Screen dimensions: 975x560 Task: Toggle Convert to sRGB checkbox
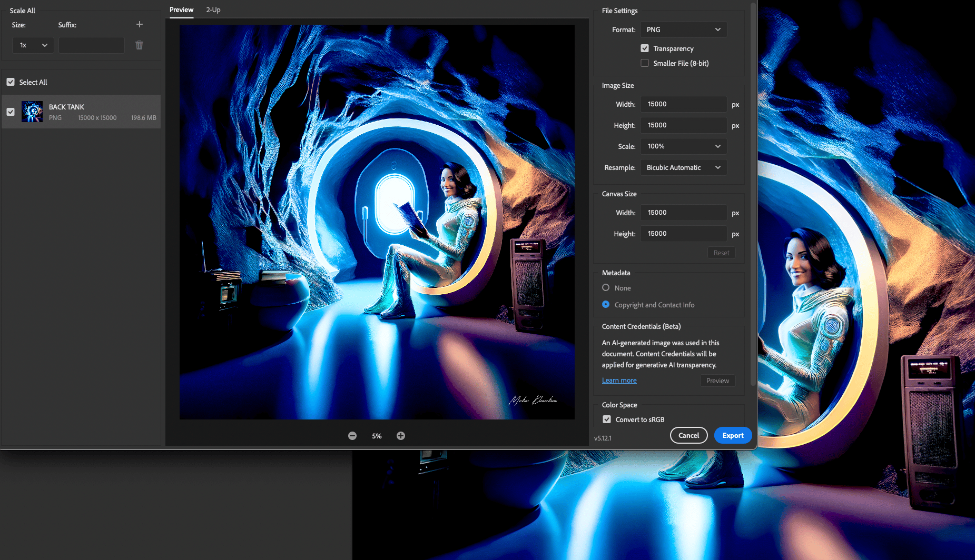point(607,419)
